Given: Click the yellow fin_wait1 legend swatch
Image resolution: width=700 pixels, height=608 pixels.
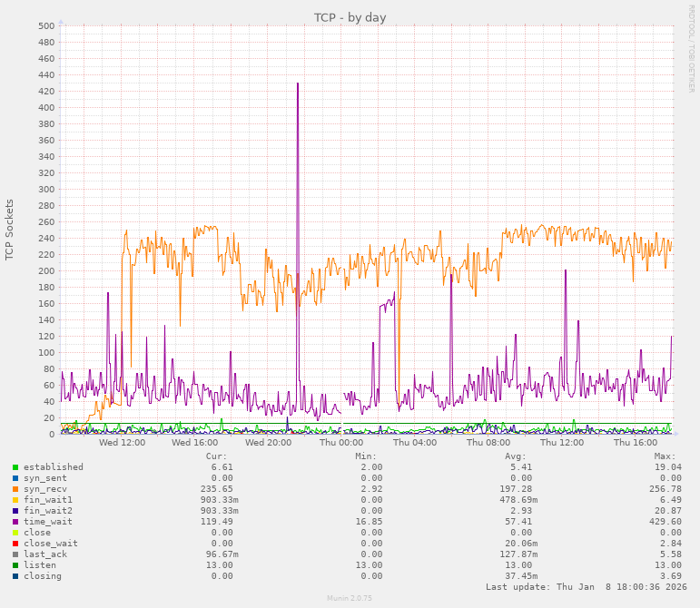Looking at the screenshot, I should point(15,500).
